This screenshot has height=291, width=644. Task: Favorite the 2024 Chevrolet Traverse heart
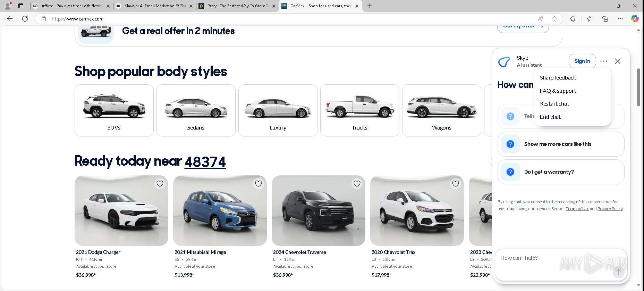tap(357, 184)
